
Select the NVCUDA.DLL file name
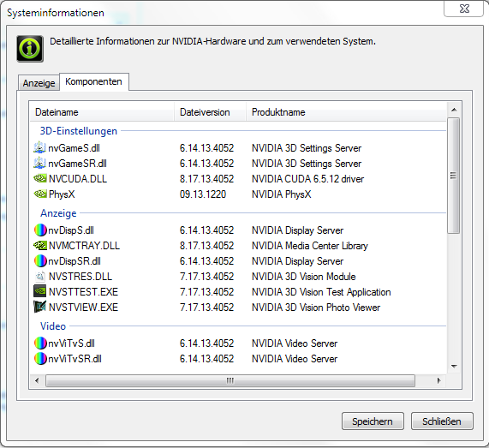click(x=78, y=179)
